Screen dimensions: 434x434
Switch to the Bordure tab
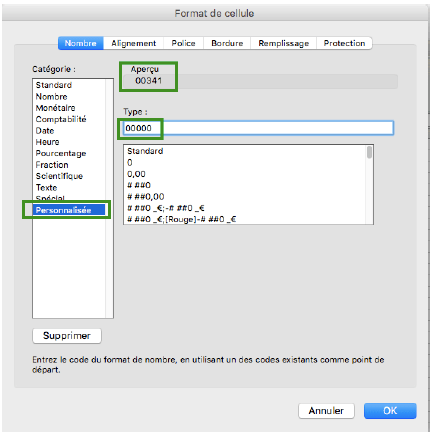(227, 43)
